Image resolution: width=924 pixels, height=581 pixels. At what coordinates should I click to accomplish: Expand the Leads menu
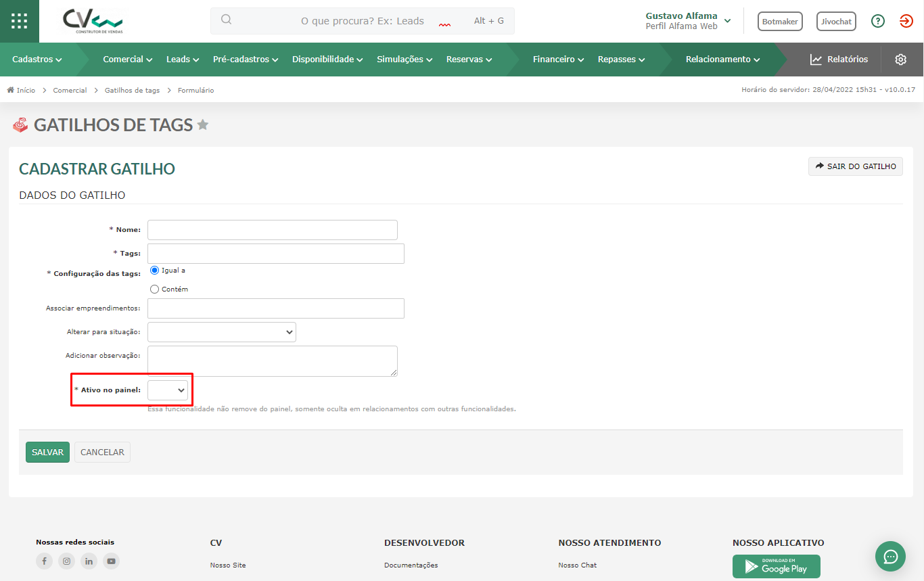pos(183,60)
